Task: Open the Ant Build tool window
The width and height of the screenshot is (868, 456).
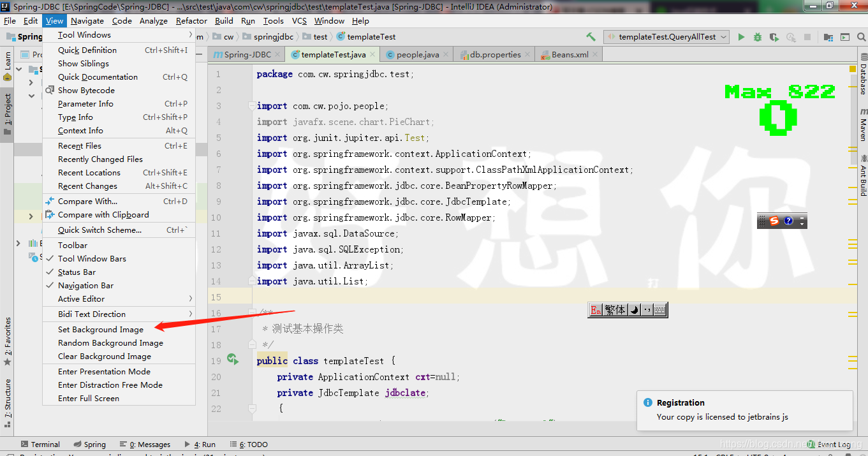Action: coord(862,174)
